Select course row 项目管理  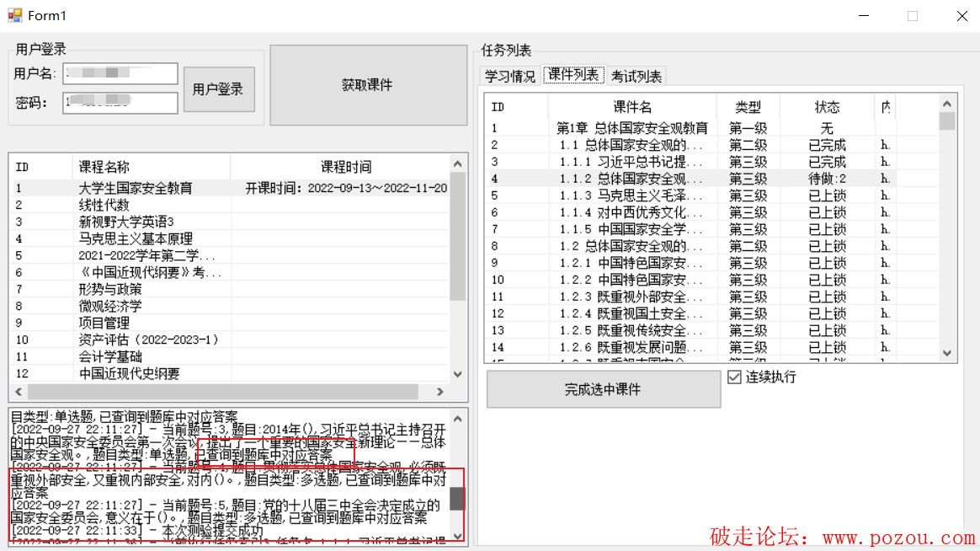click(x=231, y=323)
